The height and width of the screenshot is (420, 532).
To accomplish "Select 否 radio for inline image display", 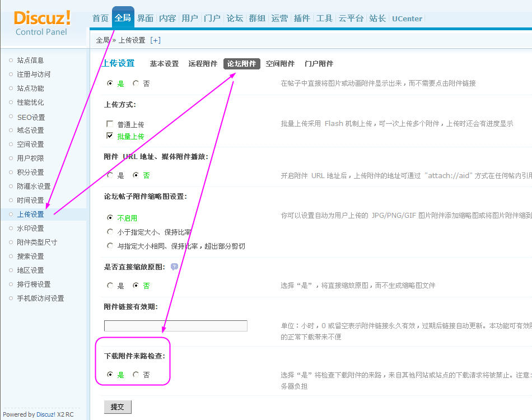I will tap(136, 83).
